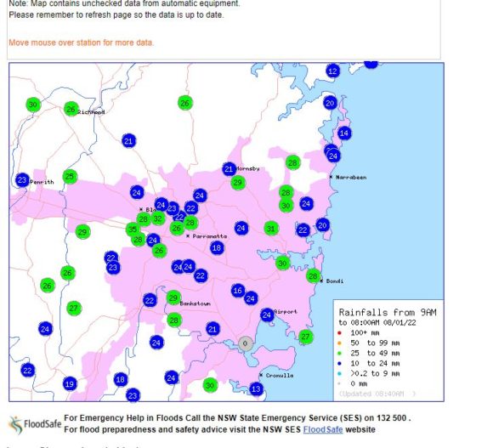Screen dimensions: 493x448
Task: Select the blue 13 marker beside Cronulla
Action: click(256, 388)
